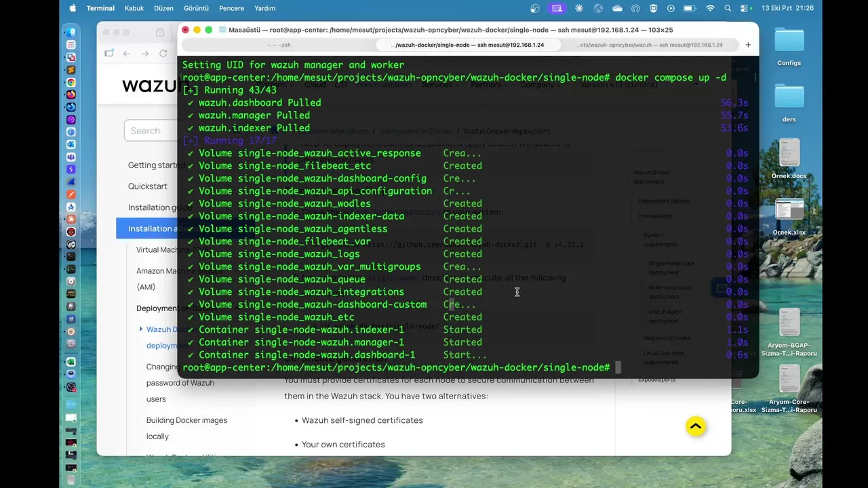Open the Yardım menu

(x=264, y=8)
